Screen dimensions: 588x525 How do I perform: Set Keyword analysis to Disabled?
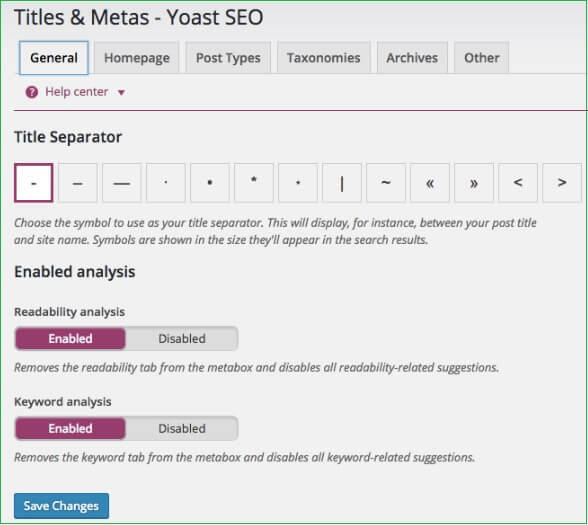(182, 429)
